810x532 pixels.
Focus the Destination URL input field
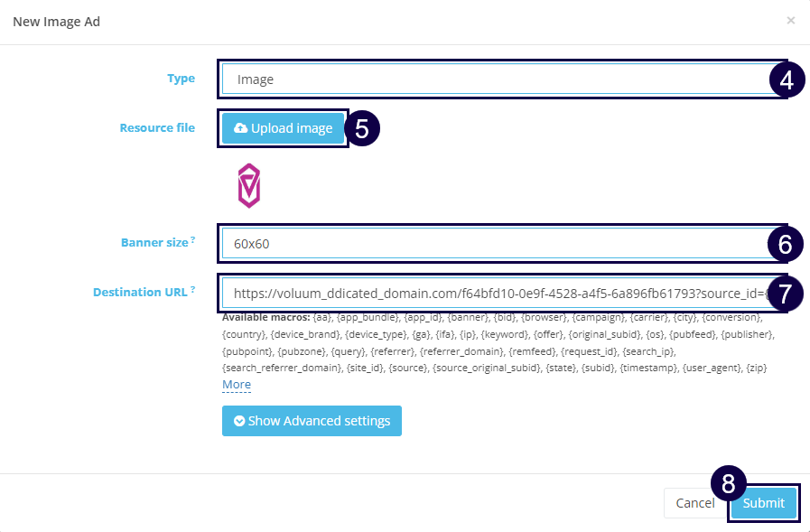(492, 293)
